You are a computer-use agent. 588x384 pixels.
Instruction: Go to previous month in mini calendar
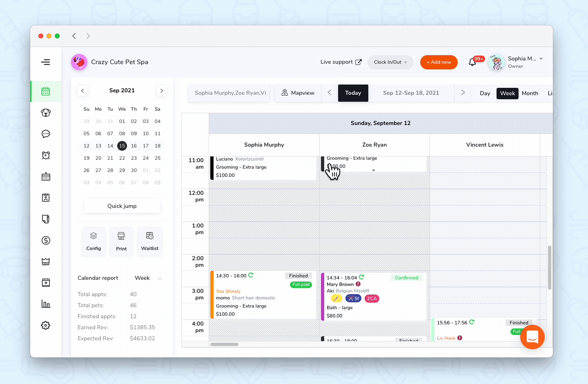coord(82,91)
